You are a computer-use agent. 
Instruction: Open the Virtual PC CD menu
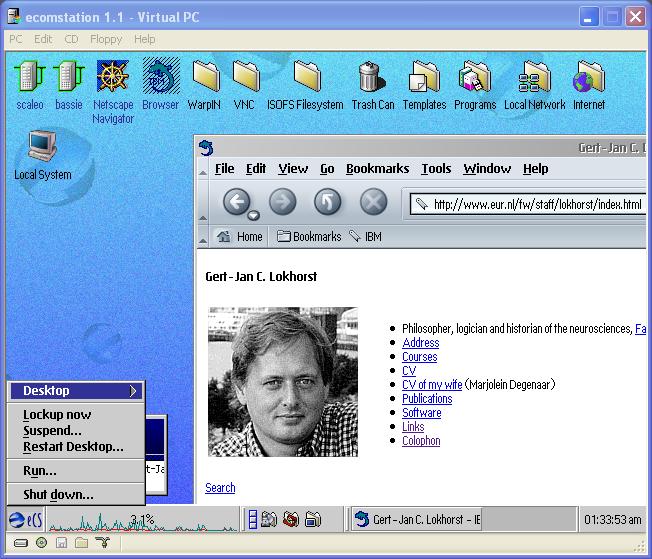[x=71, y=39]
